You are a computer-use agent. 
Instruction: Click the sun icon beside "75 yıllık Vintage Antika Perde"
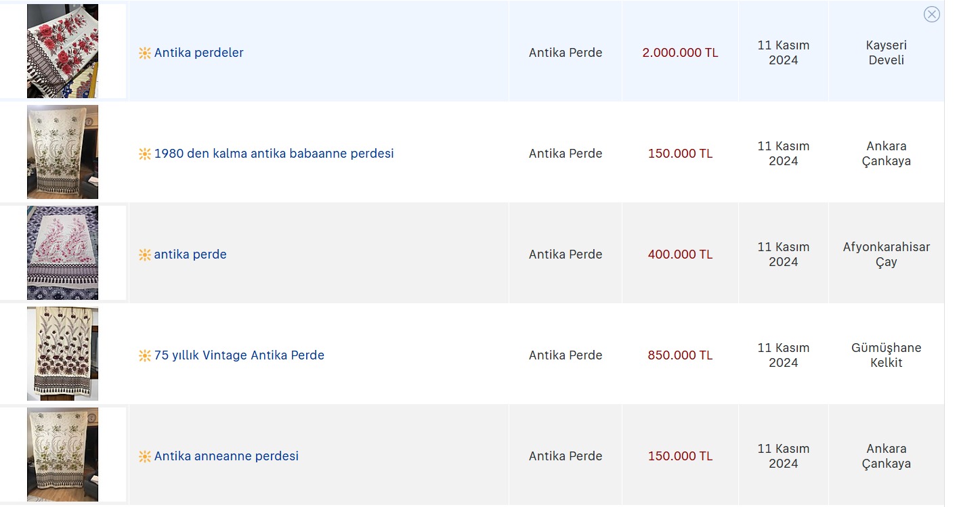tap(144, 355)
